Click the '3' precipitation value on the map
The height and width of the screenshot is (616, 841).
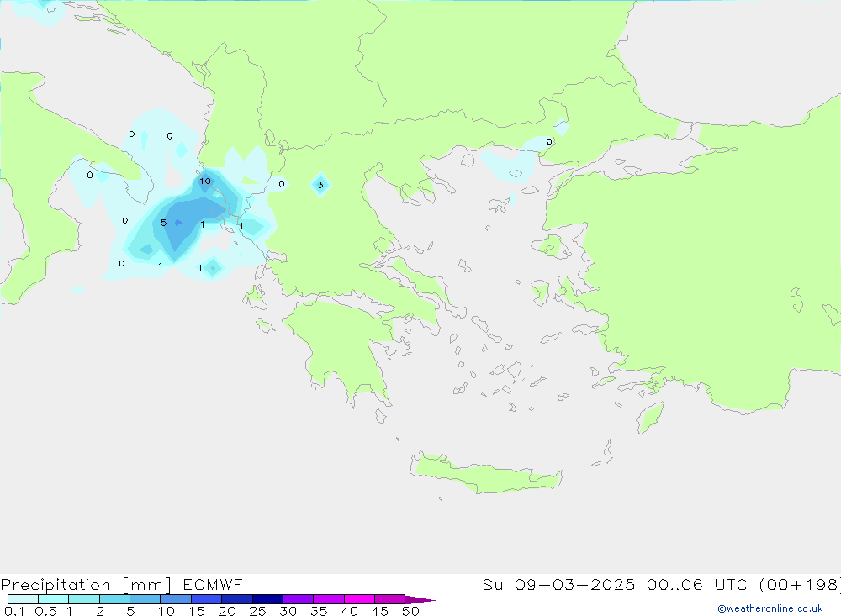pyautogui.click(x=320, y=185)
